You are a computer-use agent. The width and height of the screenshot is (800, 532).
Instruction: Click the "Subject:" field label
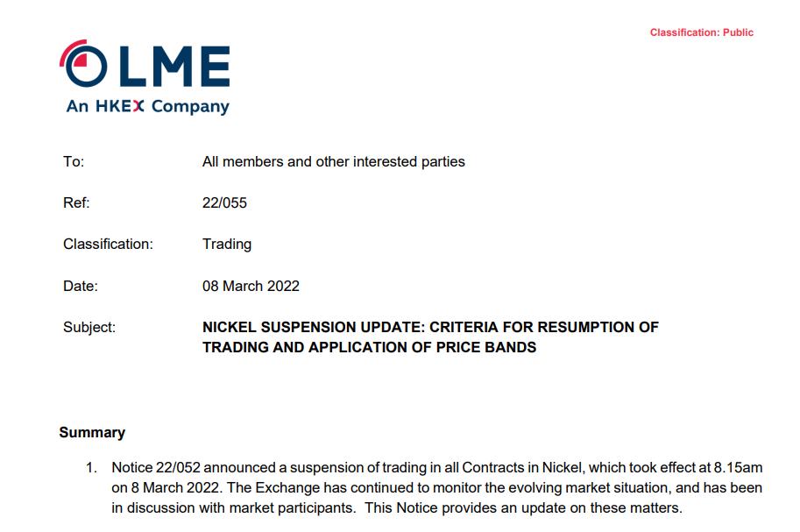(89, 327)
